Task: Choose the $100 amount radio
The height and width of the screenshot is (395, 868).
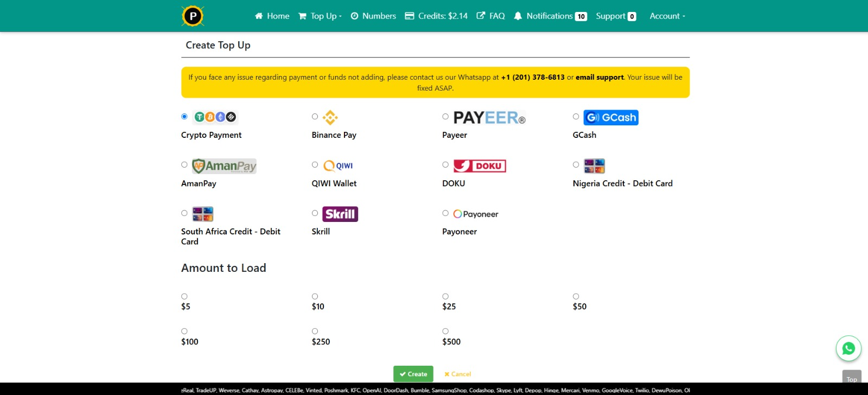Action: pos(184,331)
